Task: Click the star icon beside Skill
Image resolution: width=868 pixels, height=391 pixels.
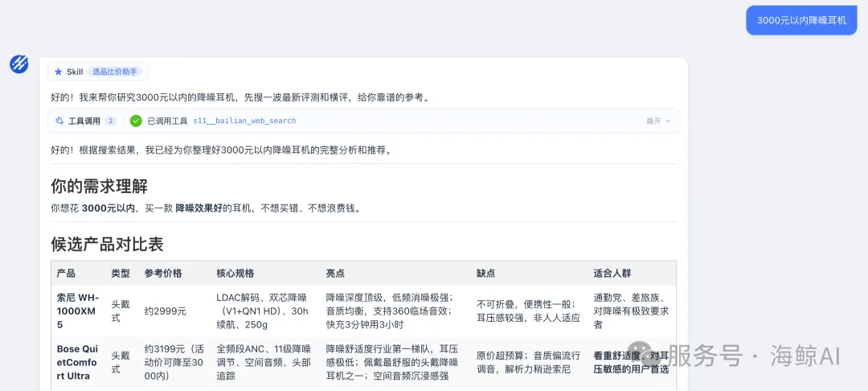Action: (59, 72)
